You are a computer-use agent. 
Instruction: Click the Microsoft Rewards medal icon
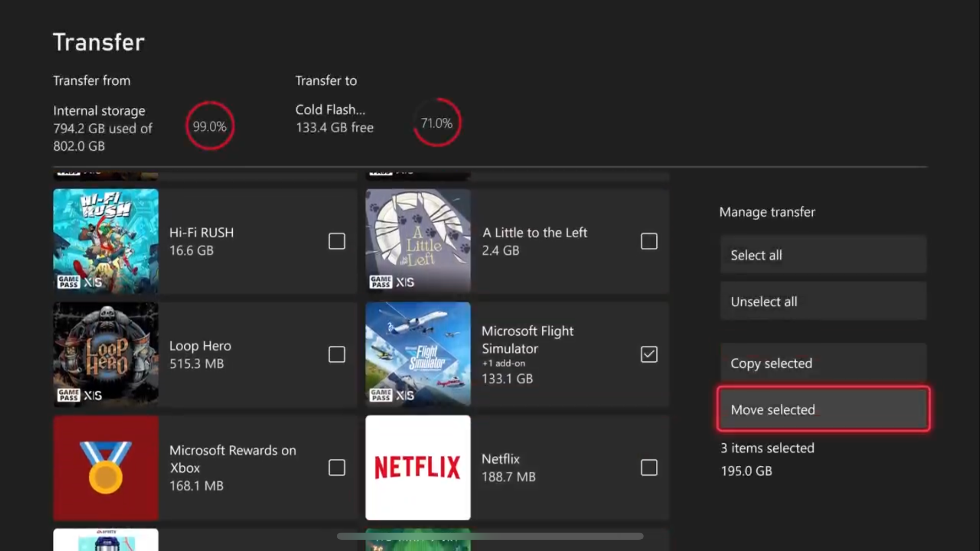[x=106, y=467]
